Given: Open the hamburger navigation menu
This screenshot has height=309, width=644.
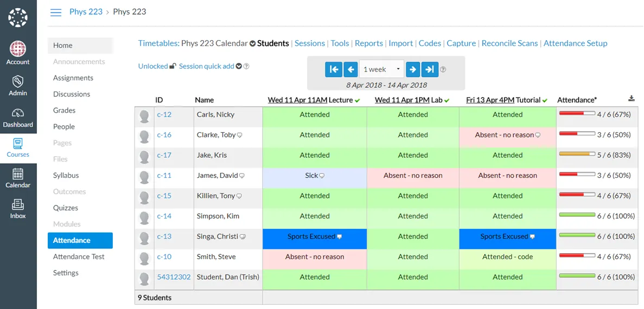Looking at the screenshot, I should click(x=55, y=12).
